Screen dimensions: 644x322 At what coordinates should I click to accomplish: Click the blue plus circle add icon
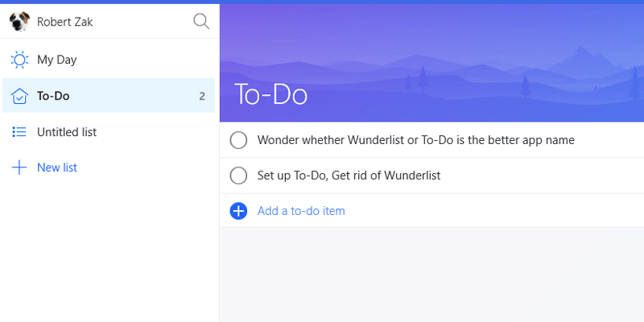coord(238,211)
